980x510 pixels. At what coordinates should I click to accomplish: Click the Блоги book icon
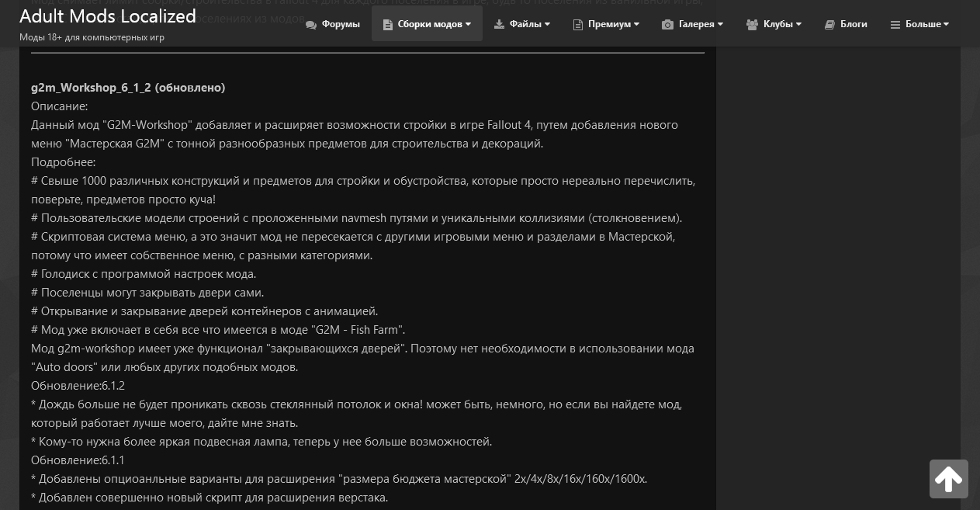pyautogui.click(x=829, y=25)
